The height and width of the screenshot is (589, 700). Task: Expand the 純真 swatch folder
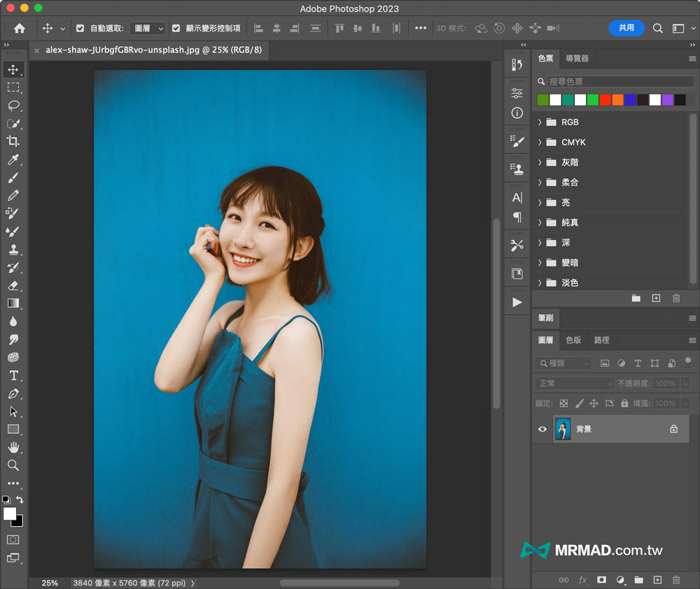click(x=540, y=222)
